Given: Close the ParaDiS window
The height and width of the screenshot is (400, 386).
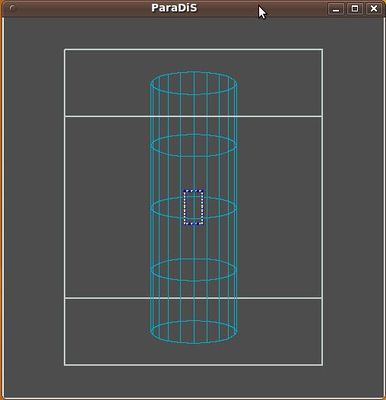Looking at the screenshot, I should [x=374, y=9].
